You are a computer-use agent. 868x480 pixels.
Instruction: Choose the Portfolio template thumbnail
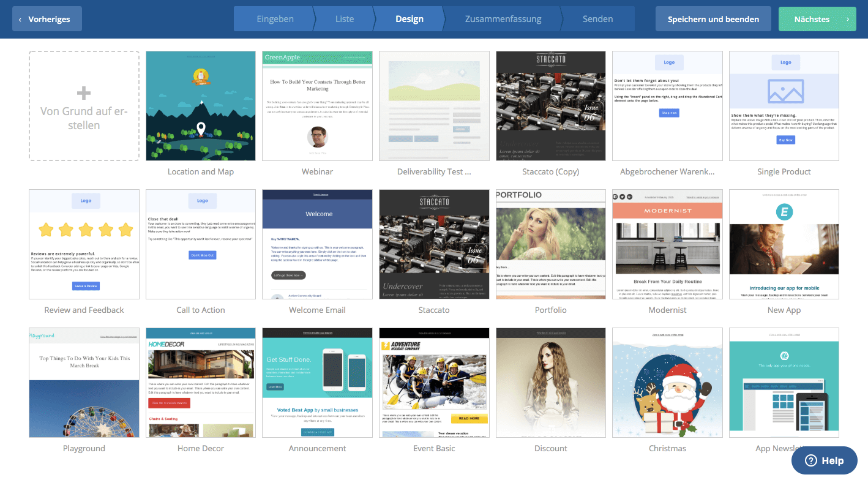tap(551, 244)
